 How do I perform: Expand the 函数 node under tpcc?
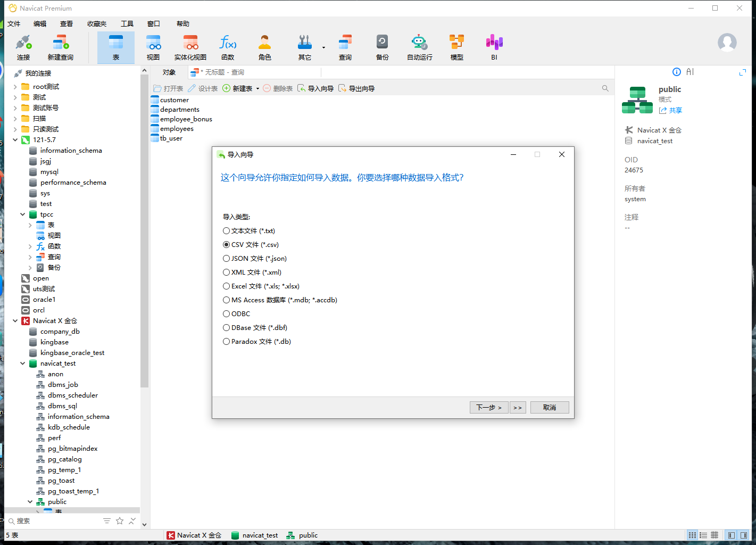point(30,246)
